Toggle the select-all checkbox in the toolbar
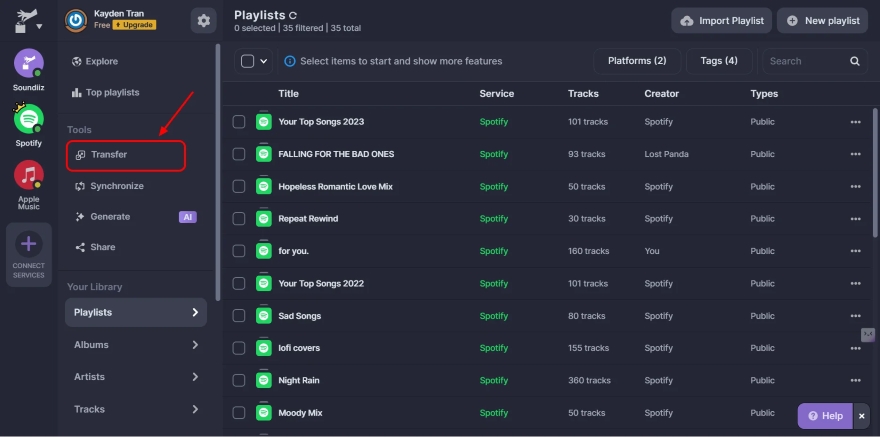This screenshot has width=880, height=437. [x=248, y=61]
